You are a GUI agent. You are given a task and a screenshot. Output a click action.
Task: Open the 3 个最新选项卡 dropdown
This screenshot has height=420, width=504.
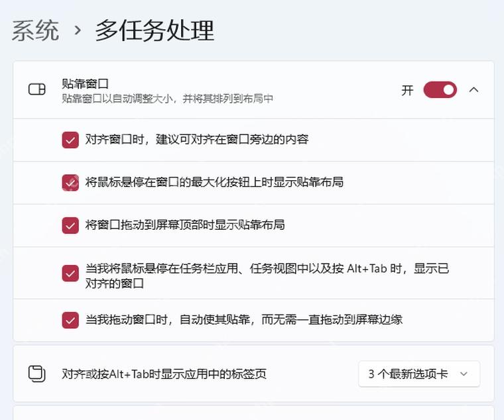pos(419,374)
